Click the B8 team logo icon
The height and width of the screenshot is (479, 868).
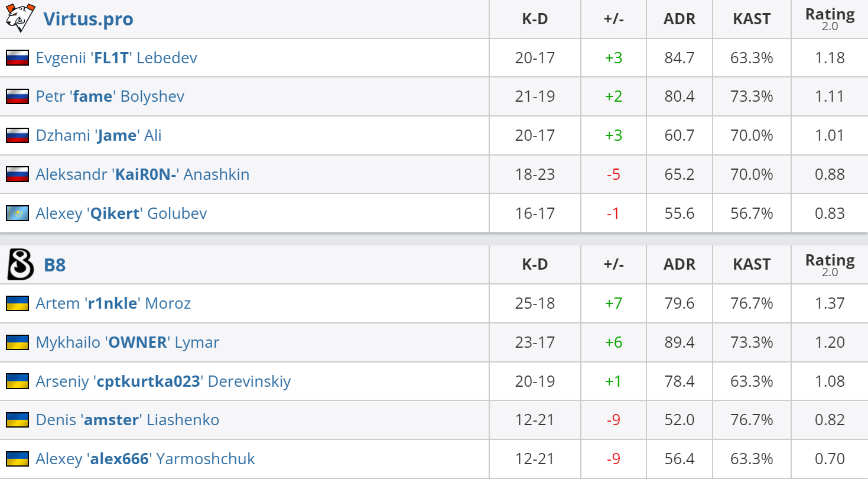[x=19, y=264]
